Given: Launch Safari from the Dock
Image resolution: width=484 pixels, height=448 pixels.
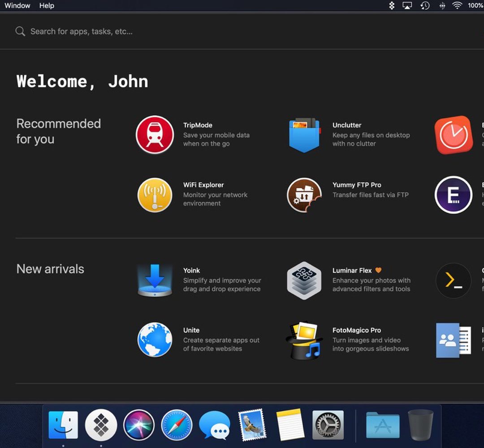Looking at the screenshot, I should 177,425.
